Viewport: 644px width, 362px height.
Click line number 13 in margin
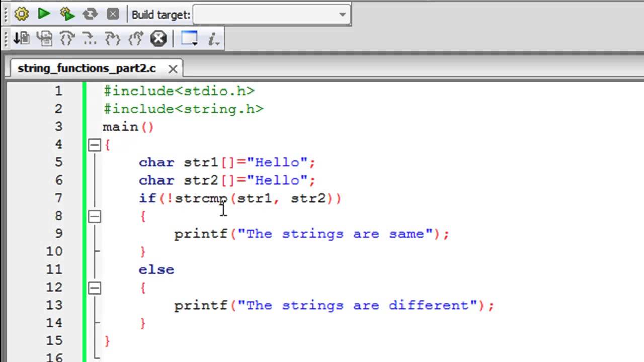(54, 305)
